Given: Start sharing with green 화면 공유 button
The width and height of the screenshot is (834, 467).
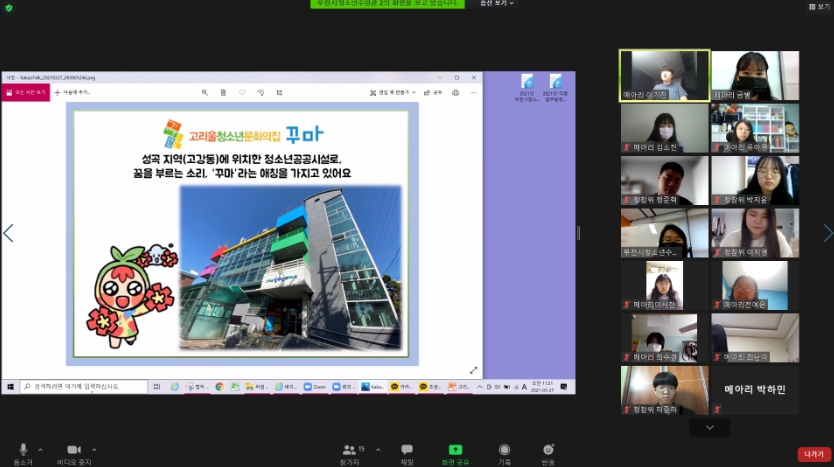Looking at the screenshot, I should [x=455, y=454].
